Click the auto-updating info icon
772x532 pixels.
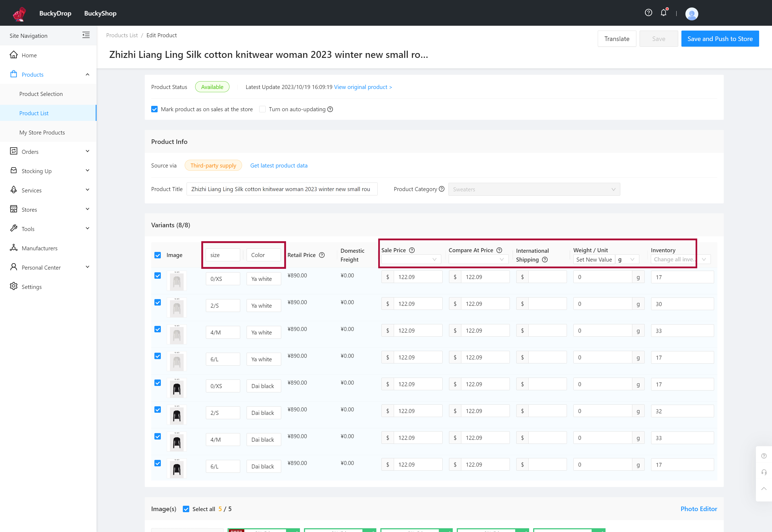(330, 109)
